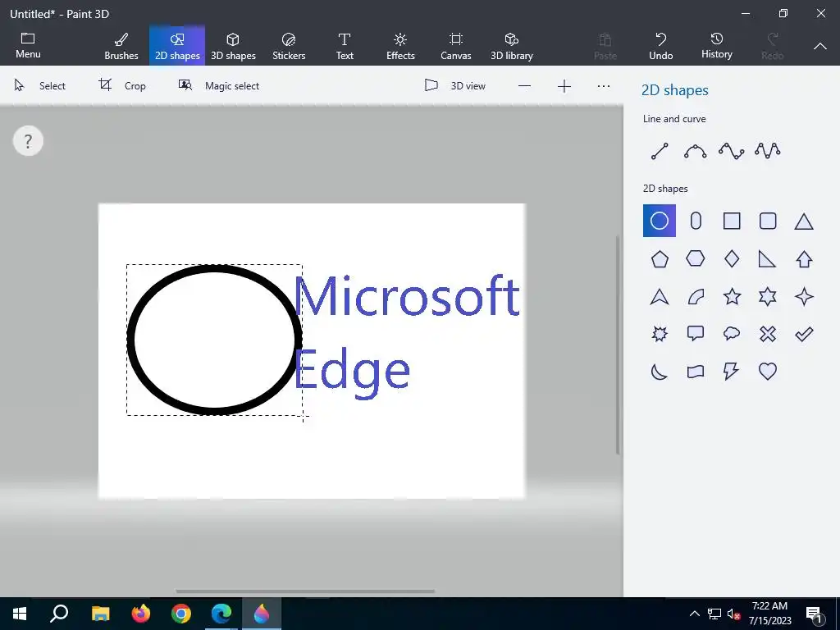Activate the Crop tool

[122, 85]
